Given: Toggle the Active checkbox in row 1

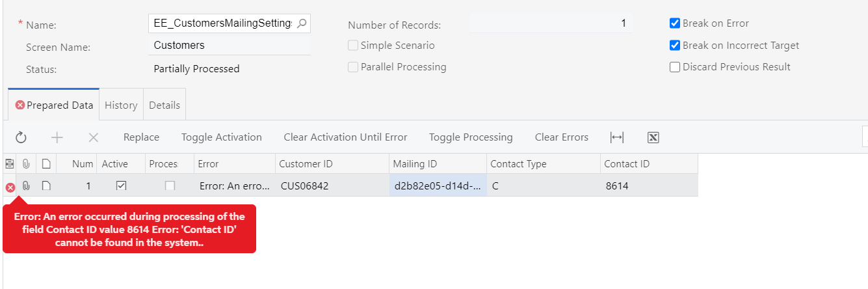Looking at the screenshot, I should pyautogui.click(x=121, y=186).
